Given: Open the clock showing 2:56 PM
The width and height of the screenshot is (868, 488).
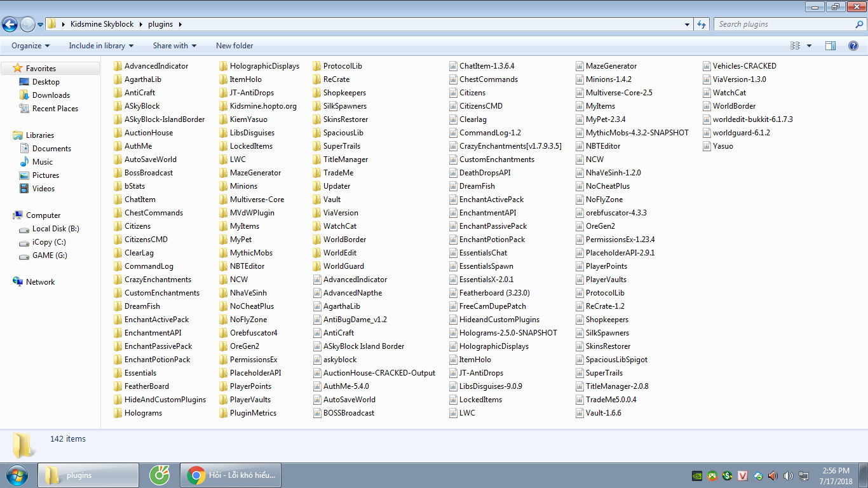Looking at the screenshot, I should click(x=836, y=475).
